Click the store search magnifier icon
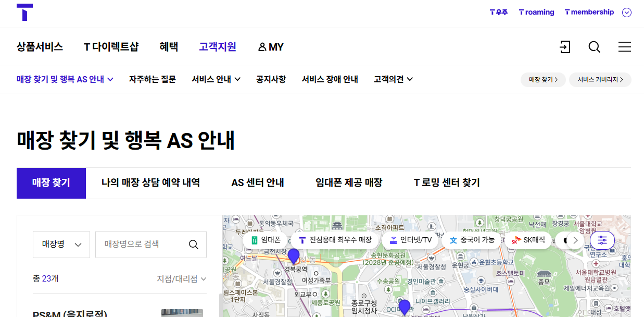This screenshot has width=644, height=317. 194,245
